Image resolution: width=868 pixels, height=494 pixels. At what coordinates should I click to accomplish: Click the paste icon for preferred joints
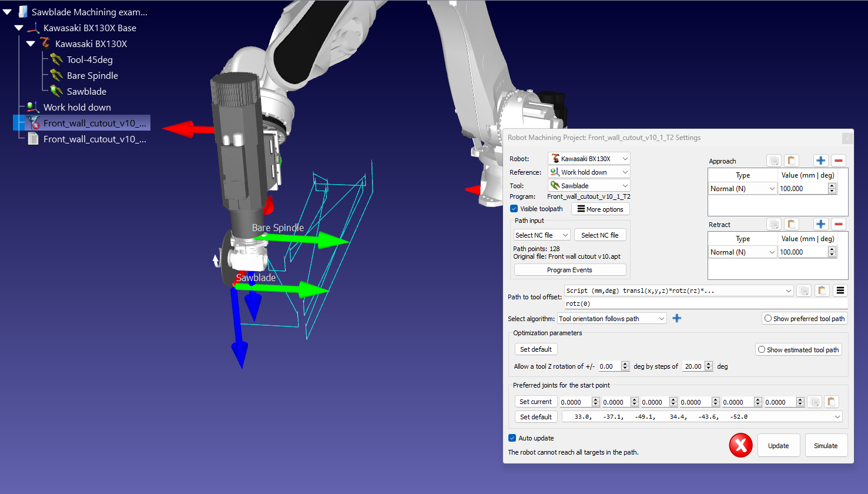(x=831, y=402)
